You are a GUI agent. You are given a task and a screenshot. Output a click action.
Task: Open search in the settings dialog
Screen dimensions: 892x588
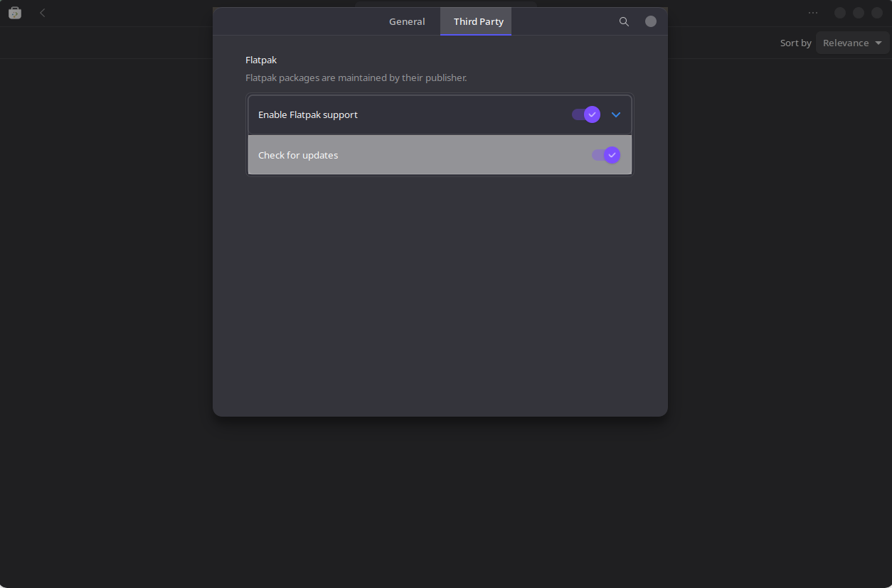click(x=624, y=21)
